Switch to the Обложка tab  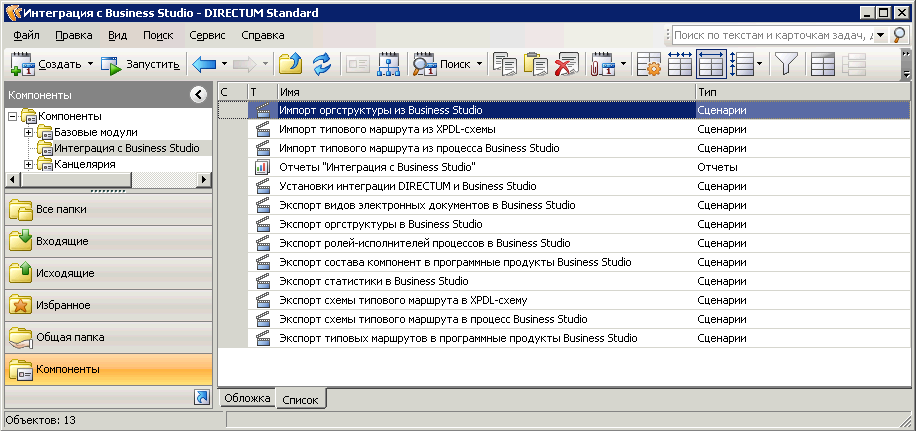[x=247, y=398]
